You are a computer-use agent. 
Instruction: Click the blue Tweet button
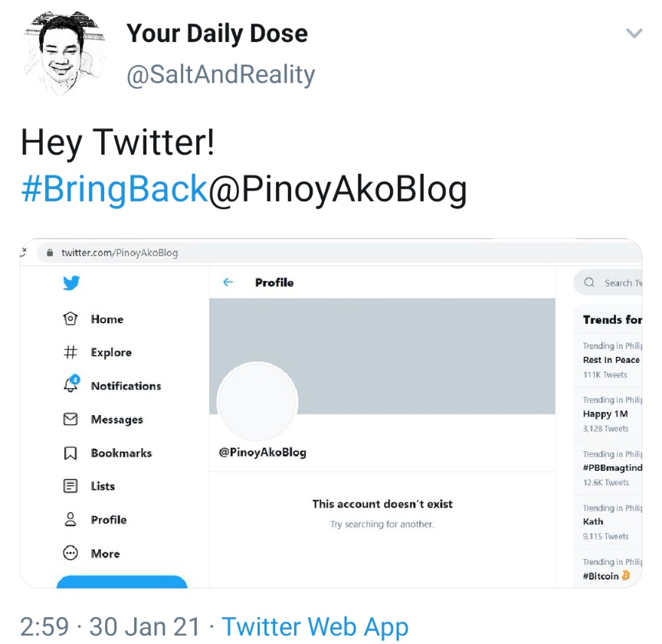click(122, 582)
